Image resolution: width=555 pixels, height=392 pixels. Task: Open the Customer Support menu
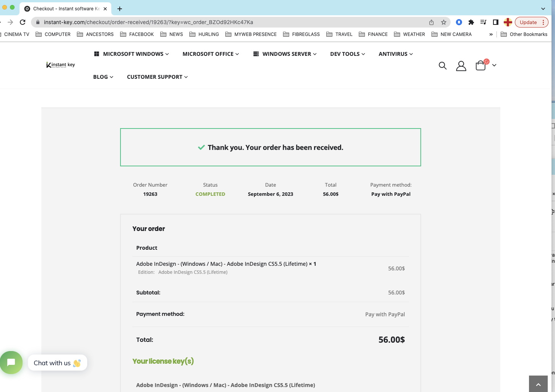[157, 77]
